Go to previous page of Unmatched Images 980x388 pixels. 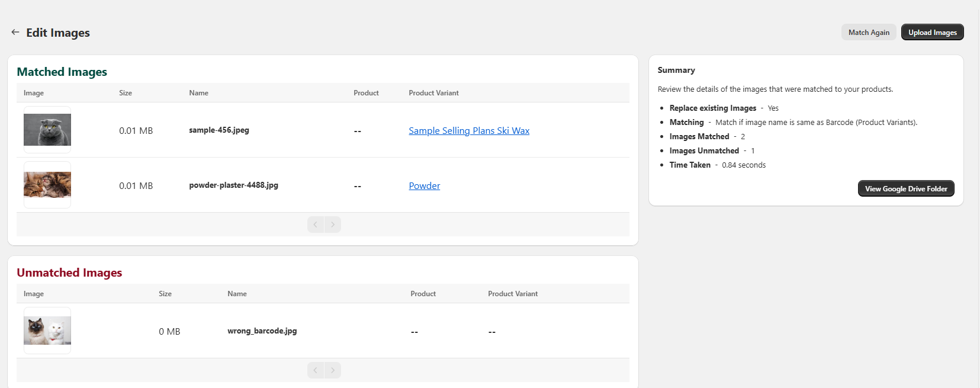point(316,370)
